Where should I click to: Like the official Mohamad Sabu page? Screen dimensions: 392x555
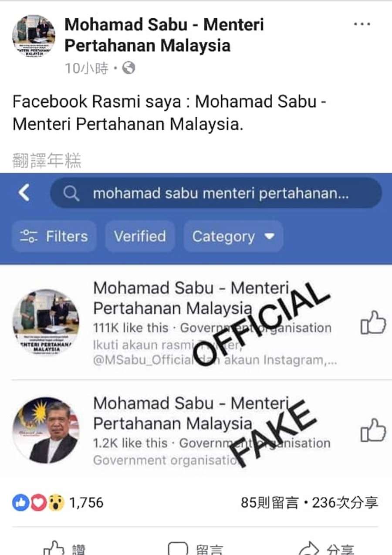[x=373, y=323]
